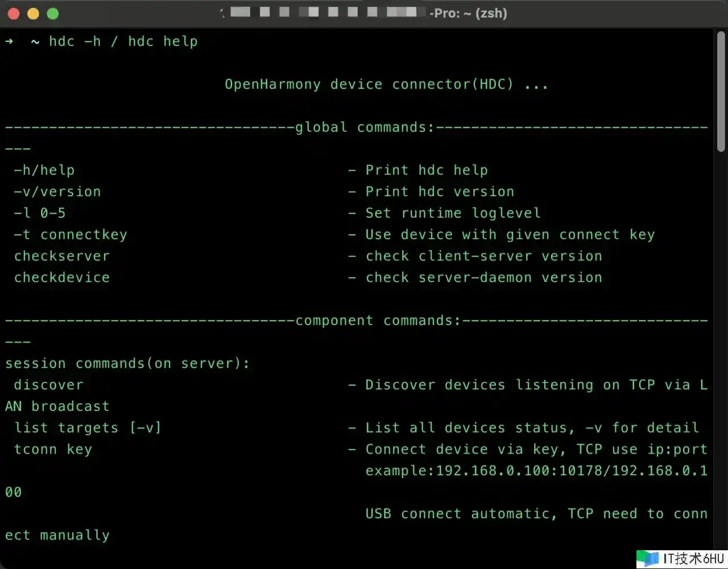Viewport: 728px width, 569px height.
Task: Click the 'component commands:' section header
Action: (x=378, y=321)
